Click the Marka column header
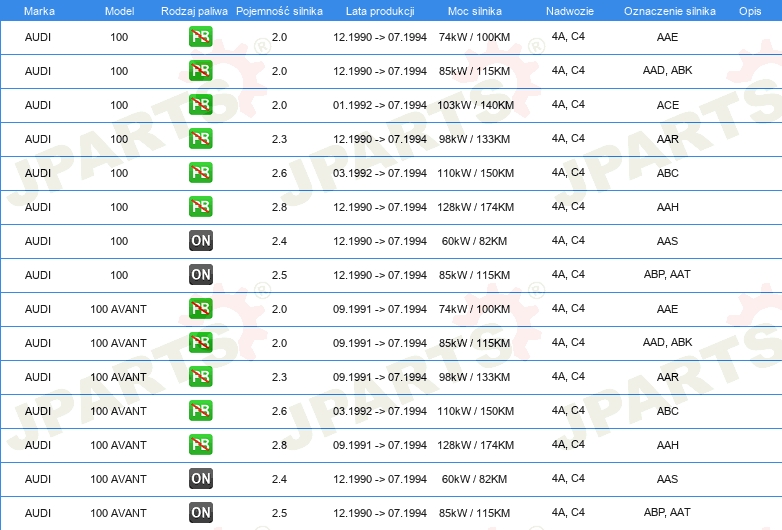Image resolution: width=782 pixels, height=530 pixels. point(39,11)
